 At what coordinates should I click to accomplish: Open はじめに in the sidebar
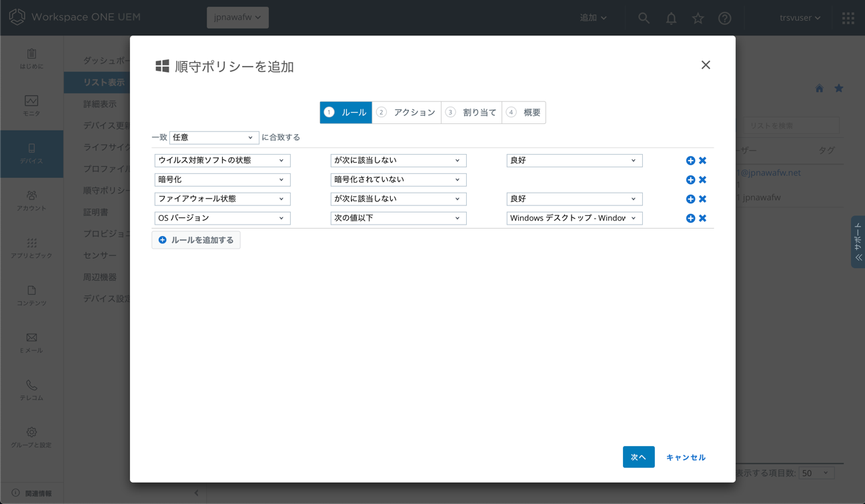(x=31, y=59)
